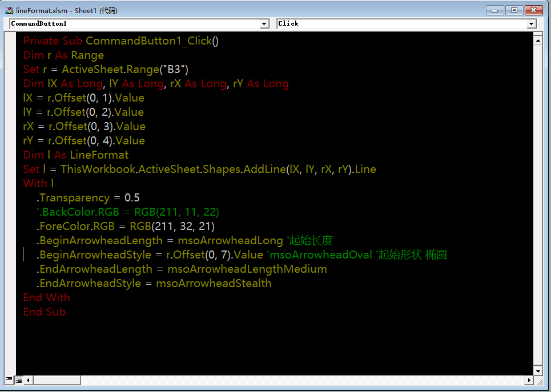Click the ".Transparency = 0.5" line
Screen dimensions: 551x392
[x=88, y=198]
